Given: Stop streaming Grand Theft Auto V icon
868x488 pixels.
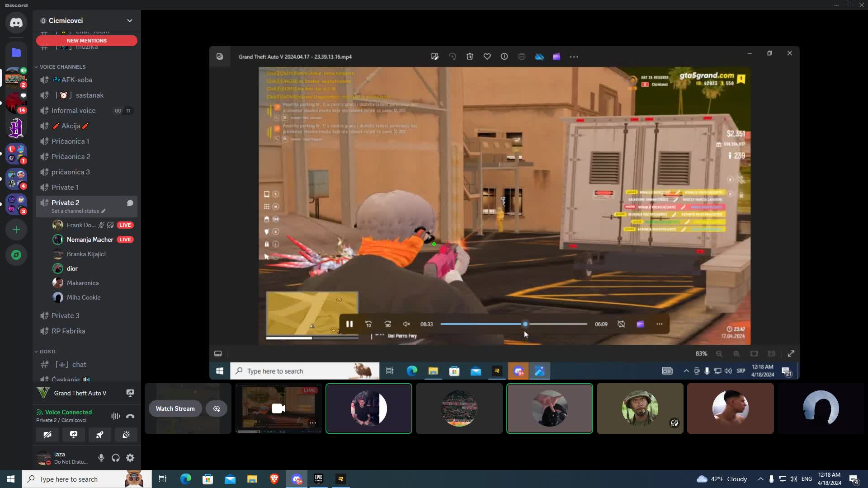Looking at the screenshot, I should 130,393.
